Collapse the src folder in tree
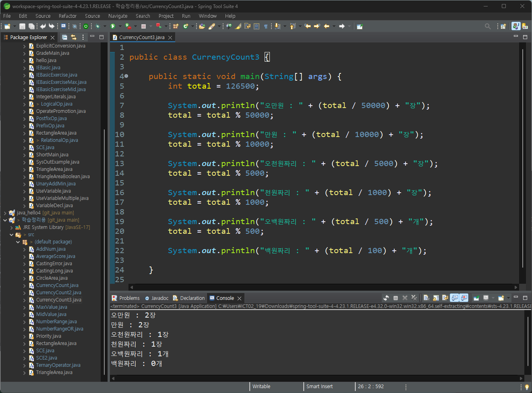This screenshot has height=393, width=532. pos(11,235)
